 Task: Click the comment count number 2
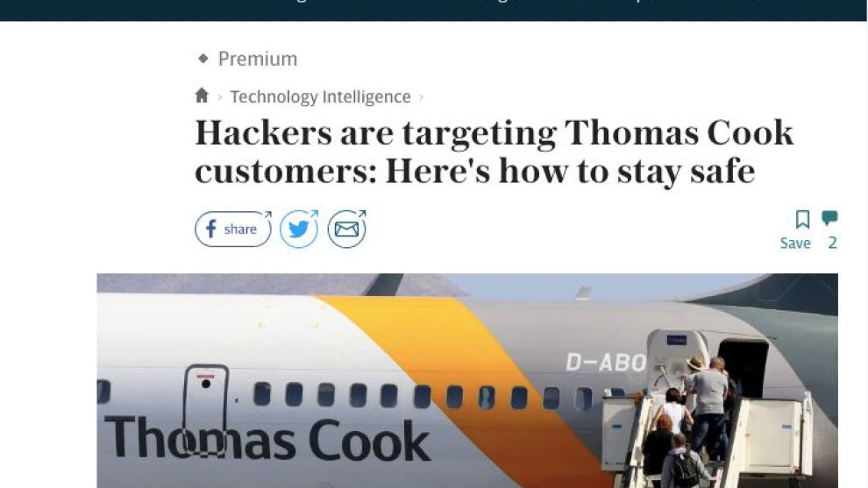(832, 243)
